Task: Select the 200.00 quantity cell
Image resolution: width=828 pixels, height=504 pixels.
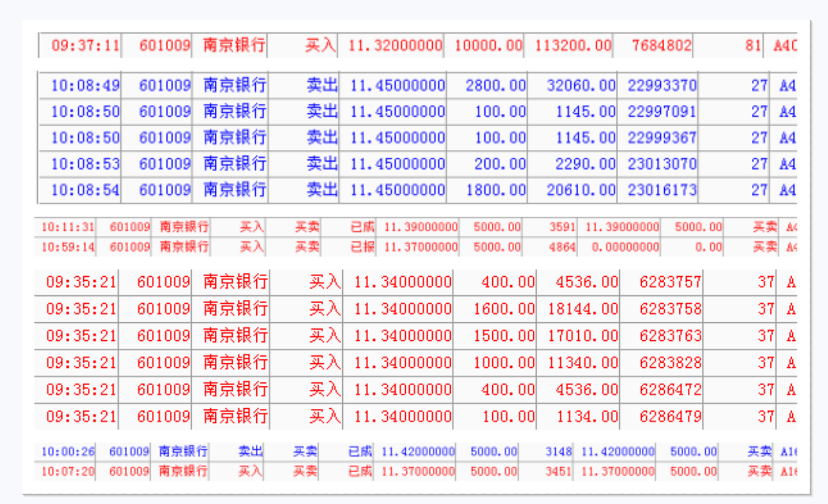Action: tap(500, 164)
